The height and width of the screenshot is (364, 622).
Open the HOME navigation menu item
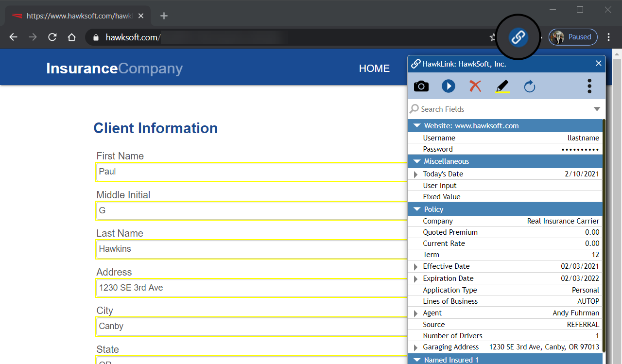pyautogui.click(x=374, y=69)
